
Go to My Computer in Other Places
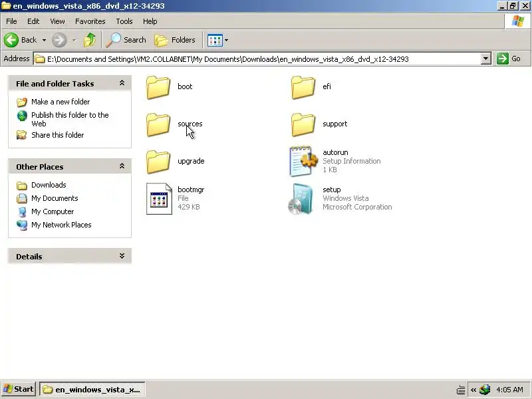coord(53,211)
